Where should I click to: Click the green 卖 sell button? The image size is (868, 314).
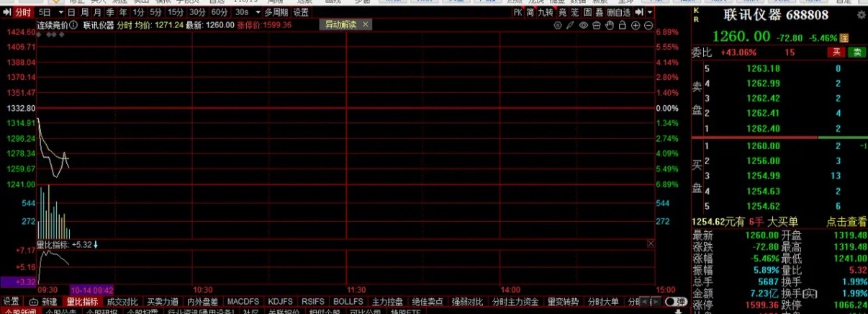856,52
